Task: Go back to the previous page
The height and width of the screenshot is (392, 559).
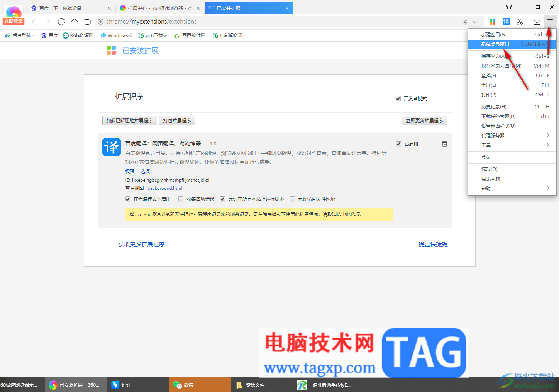Action: coord(34,22)
